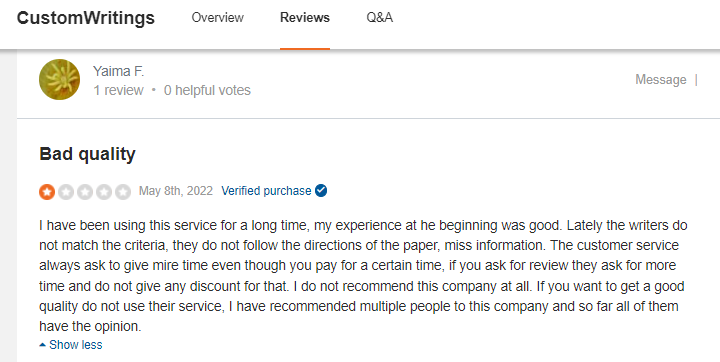
Task: Click the blue verified checkmark badge
Action: (321, 190)
